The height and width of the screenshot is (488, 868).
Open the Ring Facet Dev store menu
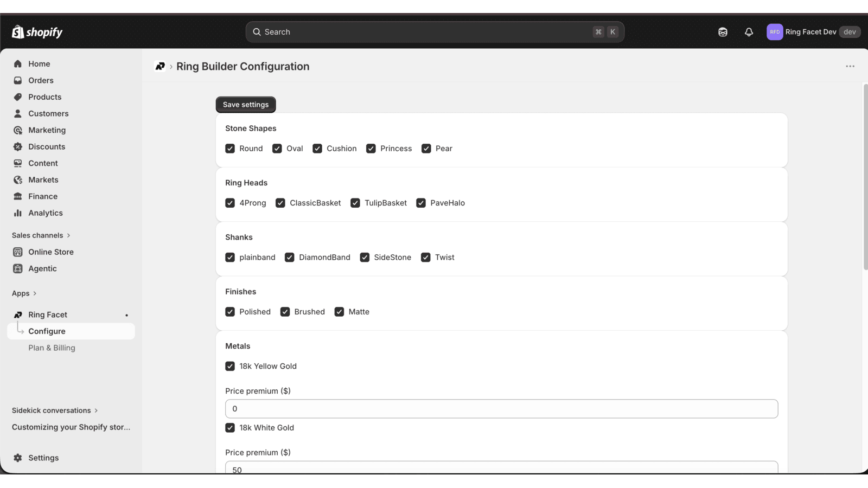[813, 32]
